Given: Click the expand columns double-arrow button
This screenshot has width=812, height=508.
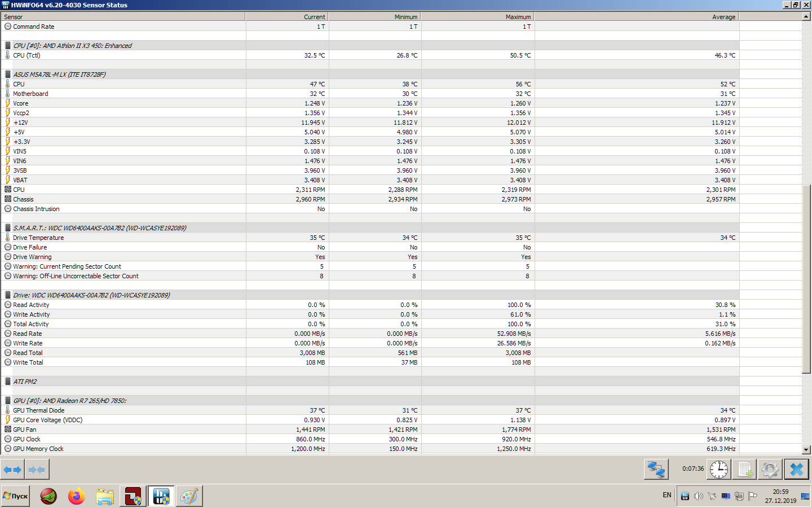Looking at the screenshot, I should click(x=12, y=469).
